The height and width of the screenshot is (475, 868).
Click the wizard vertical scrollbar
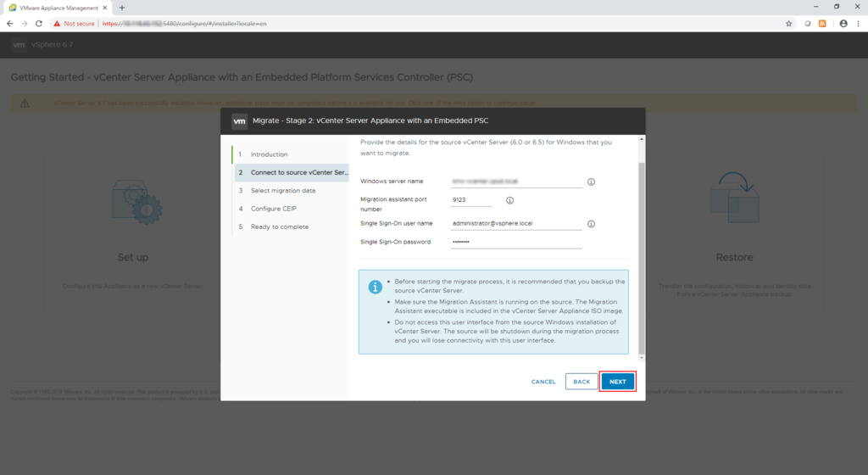(642, 258)
